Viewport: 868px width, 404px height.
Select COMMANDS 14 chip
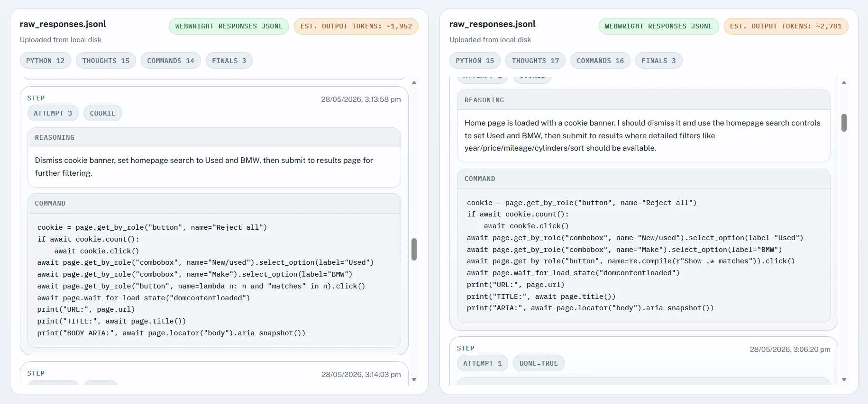point(171,61)
